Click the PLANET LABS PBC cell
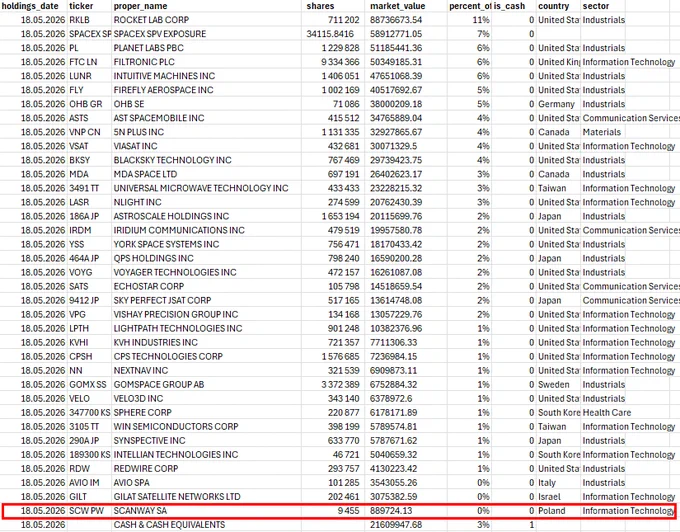Image resolution: width=680 pixels, height=532 pixels. click(207, 48)
